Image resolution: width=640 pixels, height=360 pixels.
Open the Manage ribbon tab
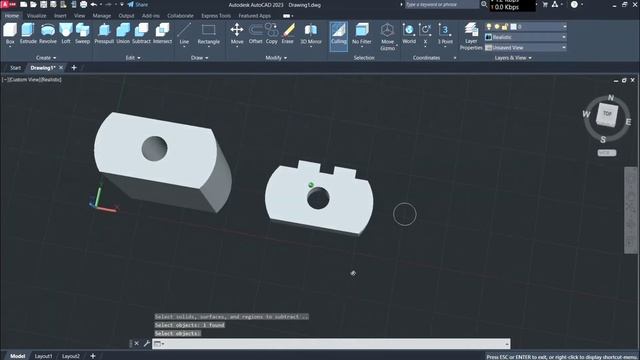click(102, 16)
